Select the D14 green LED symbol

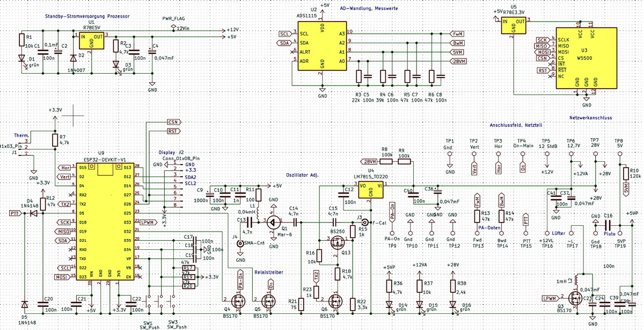click(x=389, y=304)
